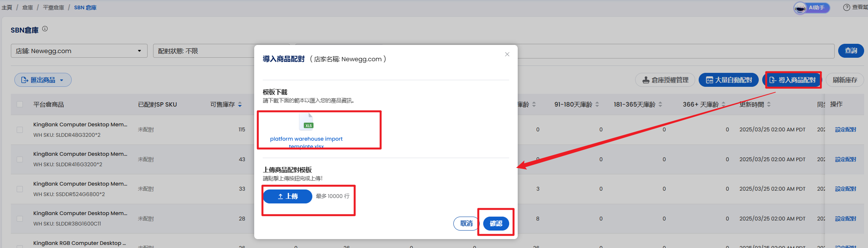Click the info icon beside SBN倉庫 title

45,29
